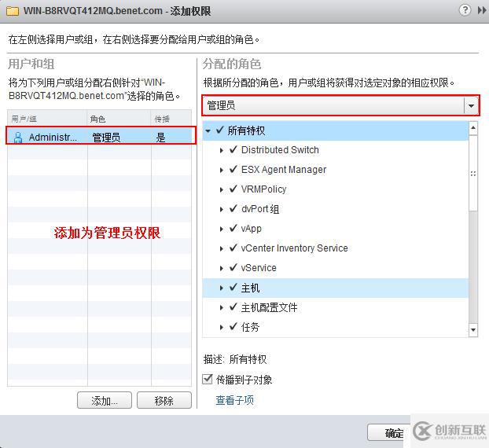Click the 添加... button
Image resolution: width=489 pixels, height=448 pixels.
(105, 400)
